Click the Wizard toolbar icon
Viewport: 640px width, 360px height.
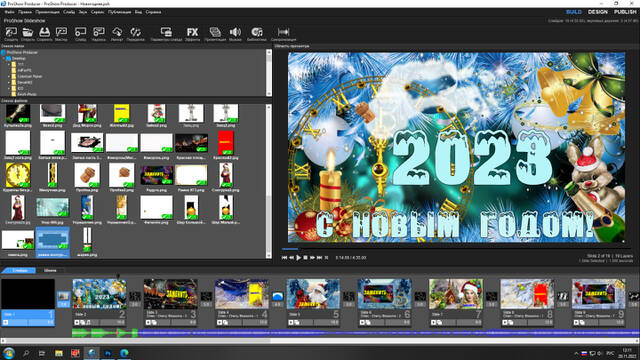point(61,34)
